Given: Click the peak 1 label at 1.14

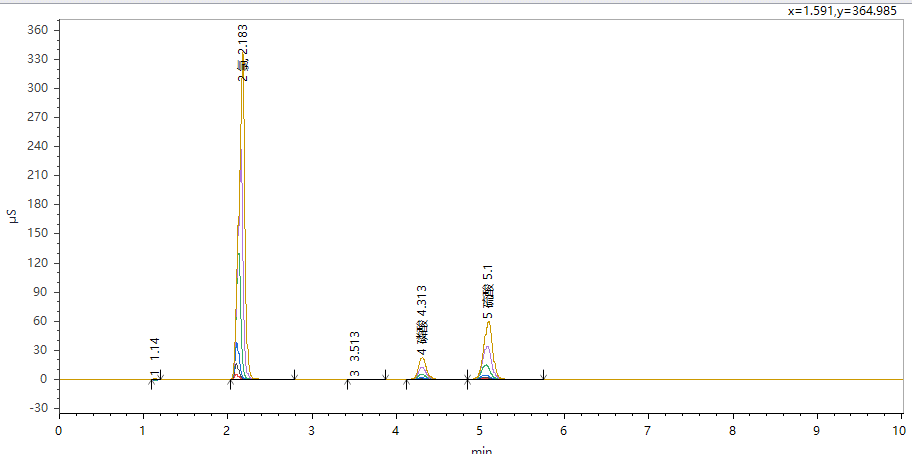Looking at the screenshot, I should [x=155, y=356].
